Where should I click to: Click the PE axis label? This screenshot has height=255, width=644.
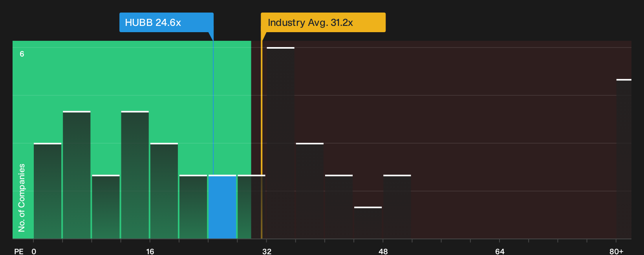(18, 251)
